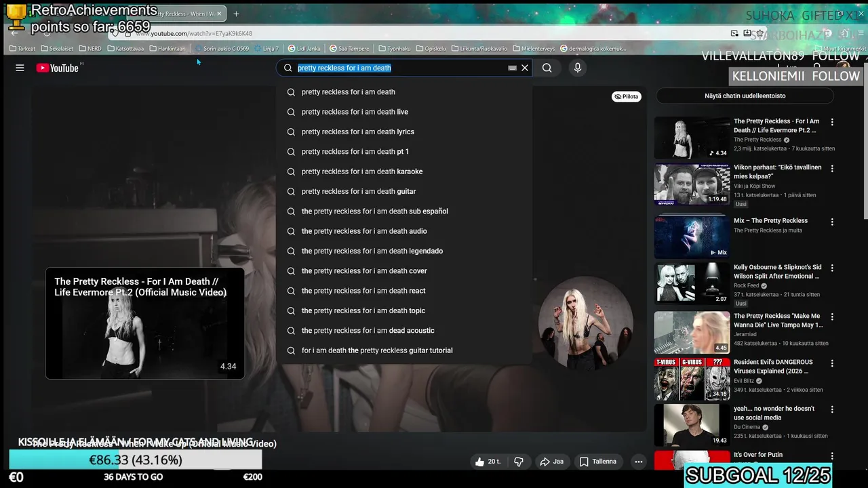Open the more actions ellipsis below video
Viewport: 868px width, 488px height.
(x=638, y=462)
